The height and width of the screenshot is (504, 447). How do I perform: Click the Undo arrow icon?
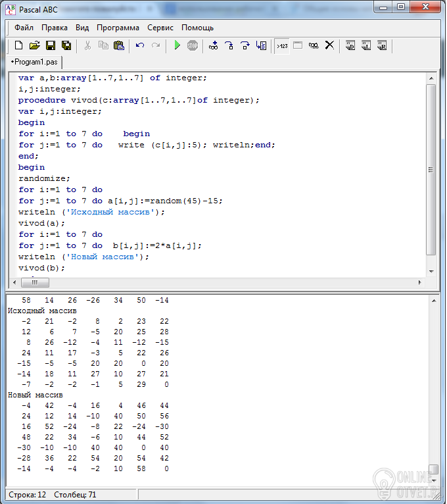(139, 45)
